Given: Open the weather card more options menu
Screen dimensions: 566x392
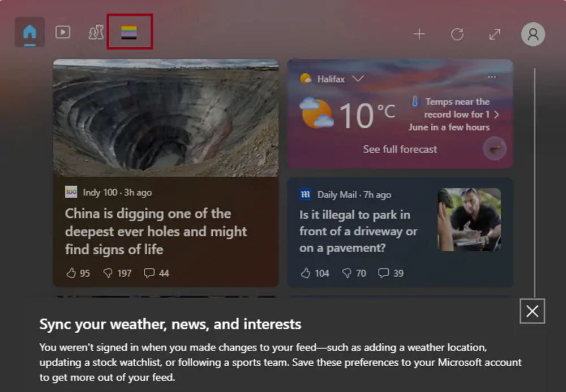Looking at the screenshot, I should pos(492,77).
